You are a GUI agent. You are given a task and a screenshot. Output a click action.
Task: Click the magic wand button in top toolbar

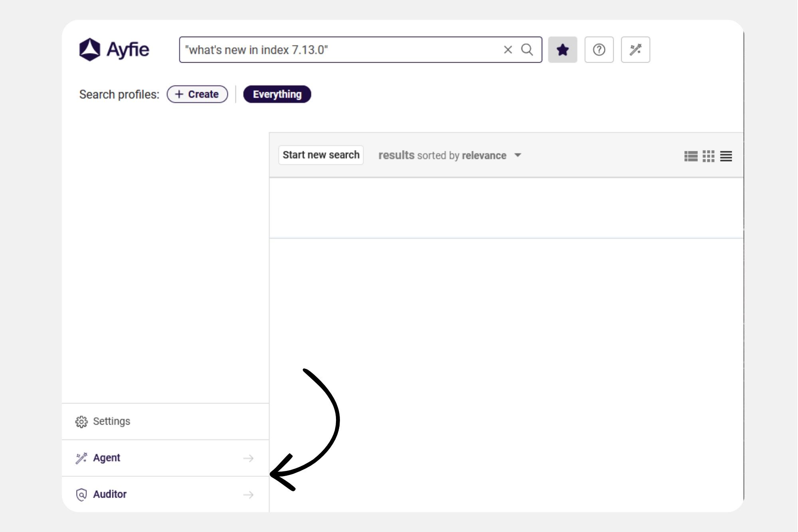coord(635,50)
